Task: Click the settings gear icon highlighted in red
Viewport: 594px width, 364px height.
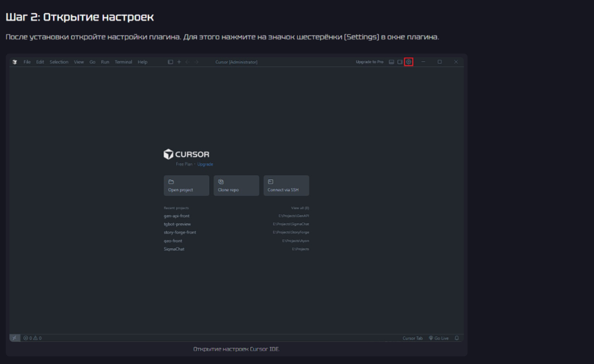Action: [409, 62]
